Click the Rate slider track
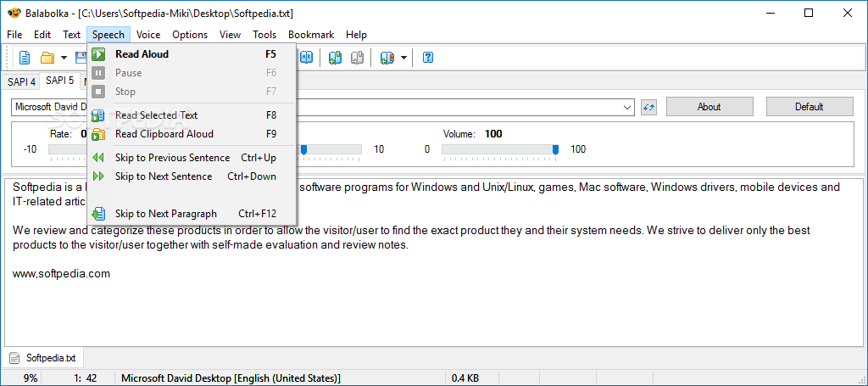Image resolution: width=868 pixels, height=386 pixels. [x=68, y=149]
